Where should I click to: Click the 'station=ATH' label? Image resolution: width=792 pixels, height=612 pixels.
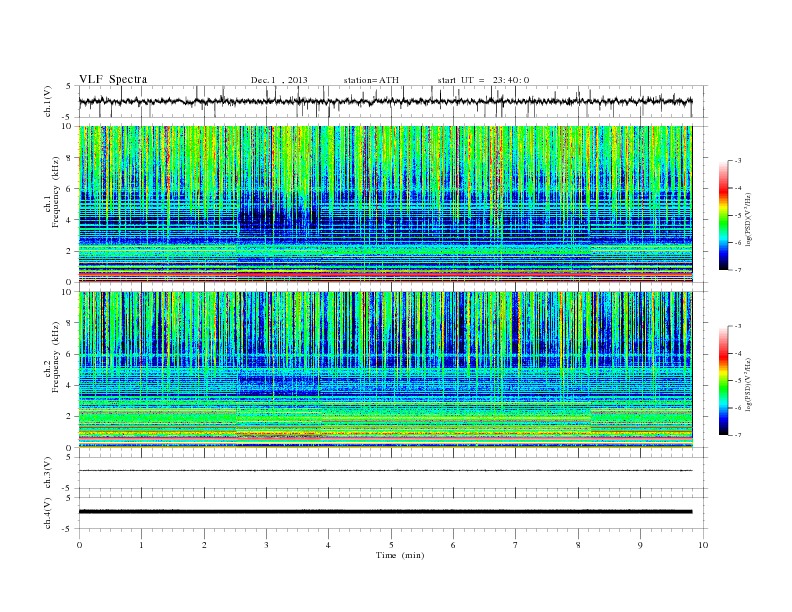(x=371, y=80)
